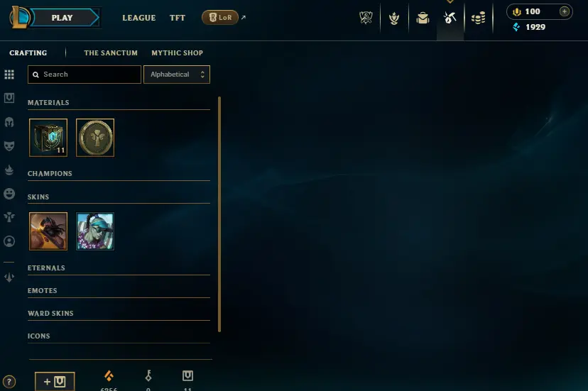The width and height of the screenshot is (588, 391).
Task: Filter loot by skins mask icon
Action: pyautogui.click(x=9, y=146)
